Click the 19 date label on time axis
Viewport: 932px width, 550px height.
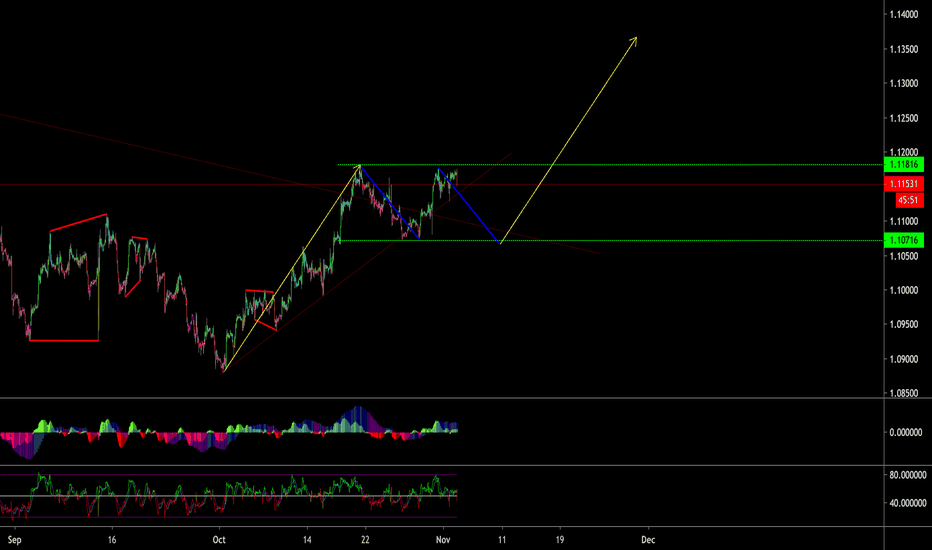(x=560, y=540)
